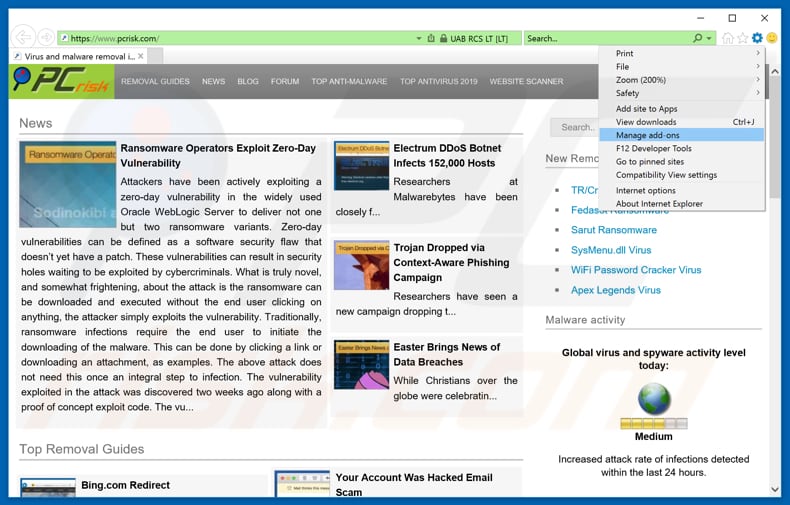Open TOP ANTI-MALWARE page

(349, 81)
